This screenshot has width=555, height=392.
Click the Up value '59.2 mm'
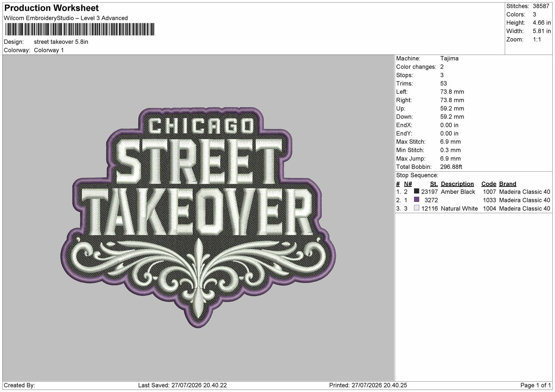click(452, 109)
